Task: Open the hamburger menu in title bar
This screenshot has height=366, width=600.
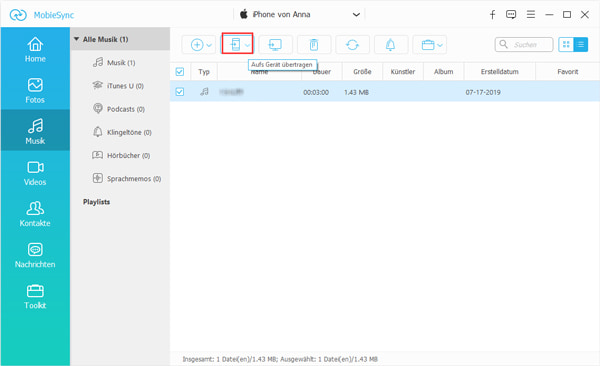Action: coord(531,15)
